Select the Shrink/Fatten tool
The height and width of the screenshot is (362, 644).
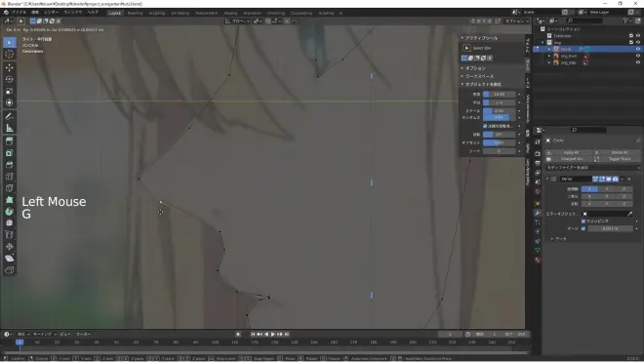point(10,247)
